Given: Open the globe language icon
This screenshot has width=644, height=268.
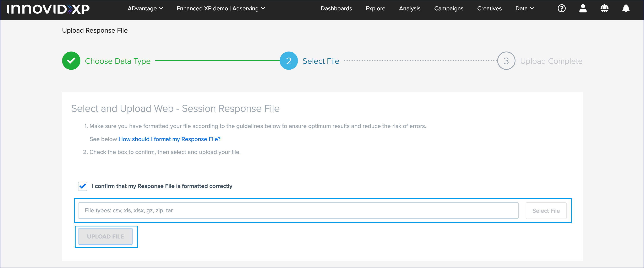Looking at the screenshot, I should point(604,9).
